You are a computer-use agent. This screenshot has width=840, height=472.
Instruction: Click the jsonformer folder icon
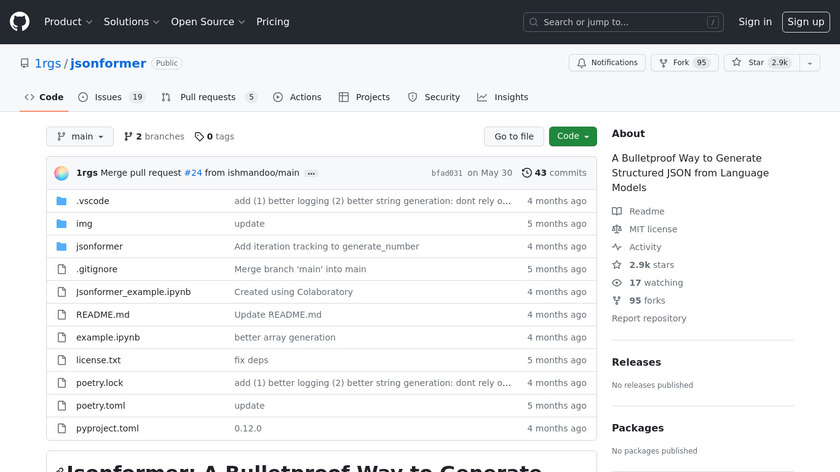[62, 246]
